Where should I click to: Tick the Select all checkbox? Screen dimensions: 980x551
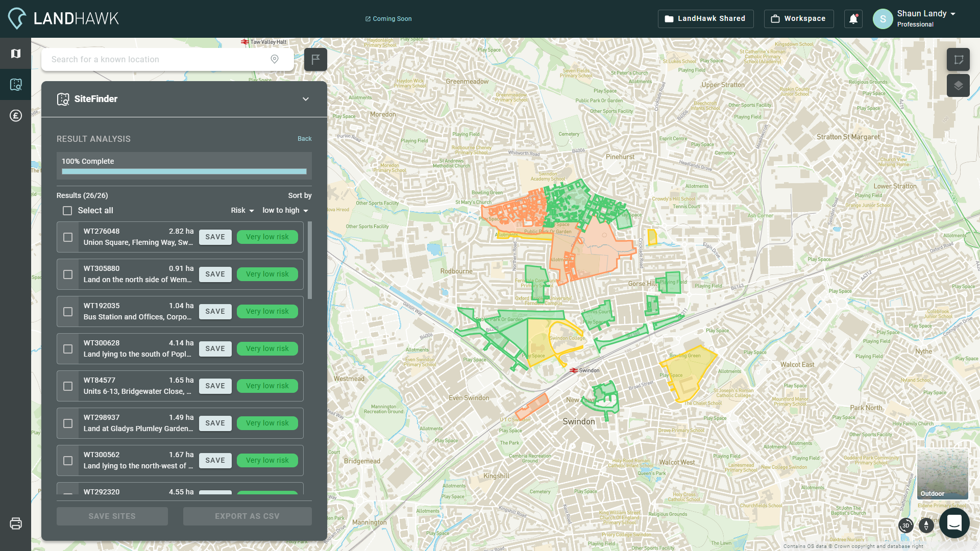coord(67,211)
